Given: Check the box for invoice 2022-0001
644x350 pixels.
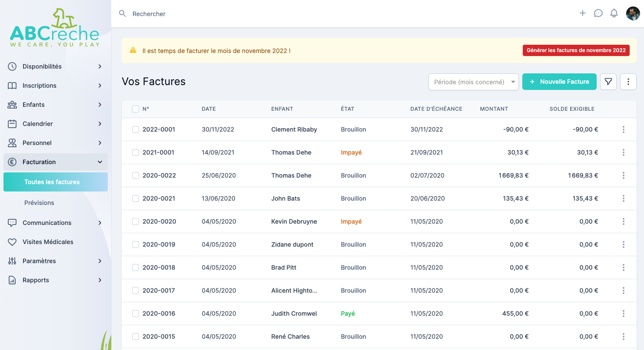Looking at the screenshot, I should [136, 129].
